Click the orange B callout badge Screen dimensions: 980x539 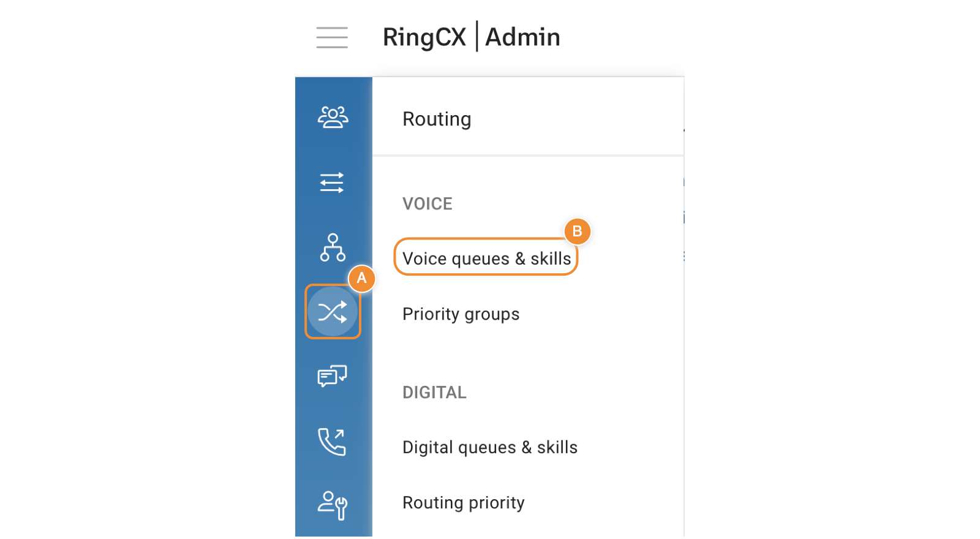tap(577, 232)
